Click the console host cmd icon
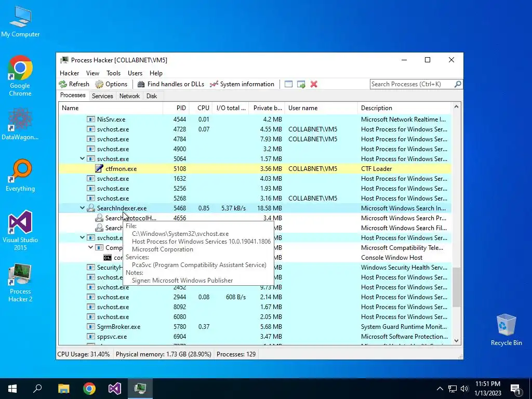Image resolution: width=532 pixels, height=399 pixels. tap(108, 258)
